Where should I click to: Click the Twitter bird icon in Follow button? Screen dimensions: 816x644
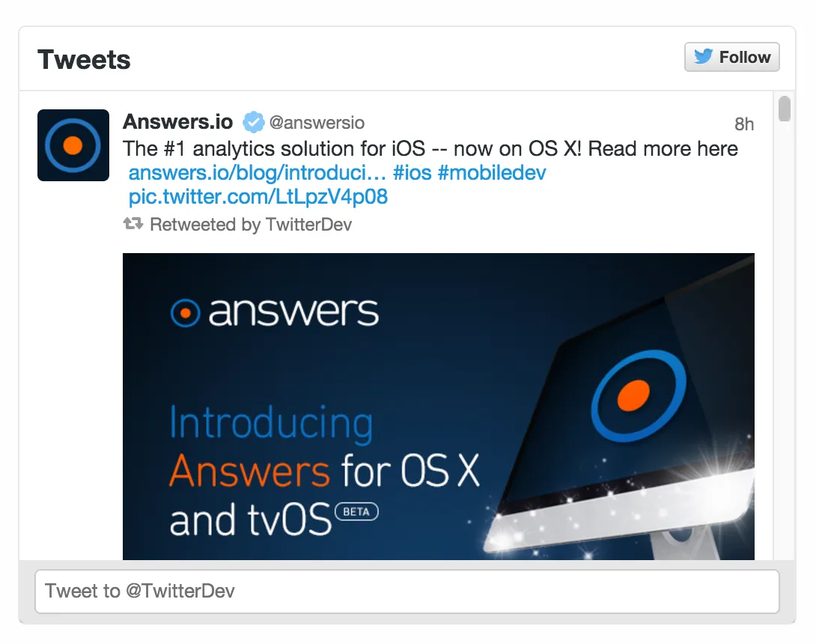tap(703, 56)
